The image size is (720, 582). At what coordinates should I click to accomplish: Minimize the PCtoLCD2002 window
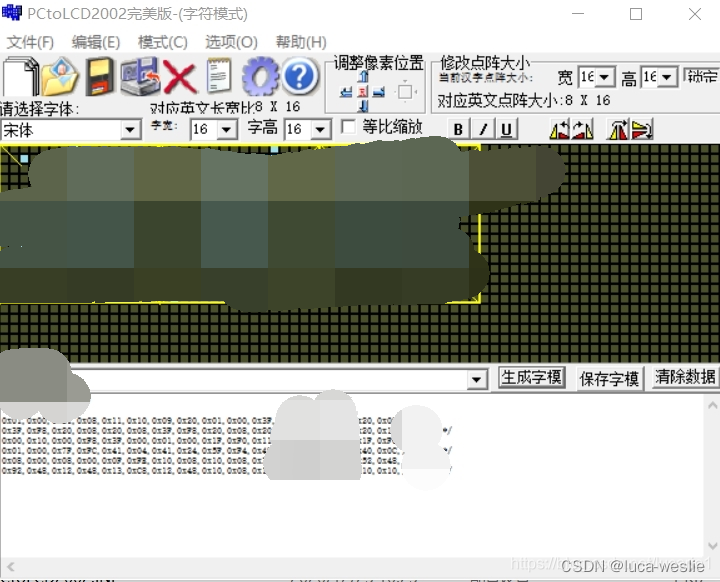[x=578, y=14]
